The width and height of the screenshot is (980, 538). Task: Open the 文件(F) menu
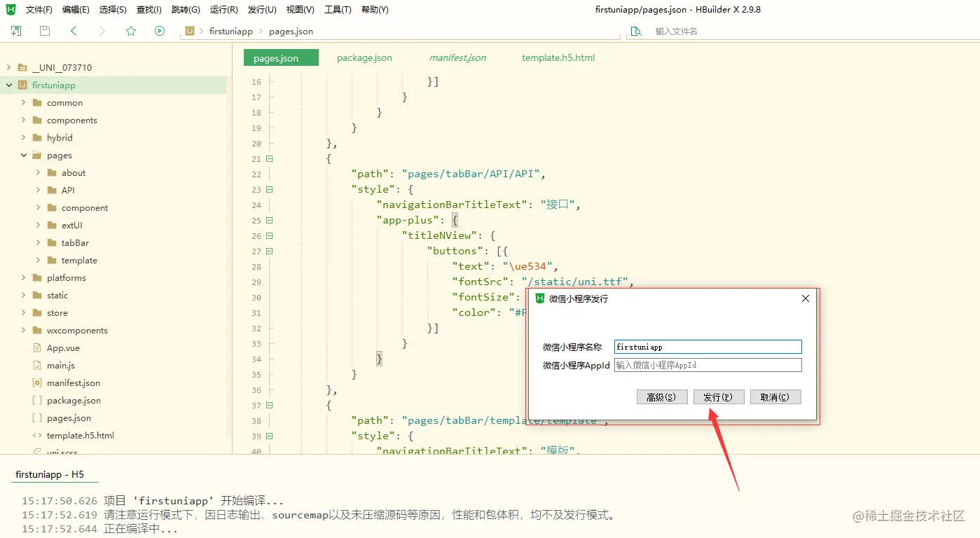39,10
